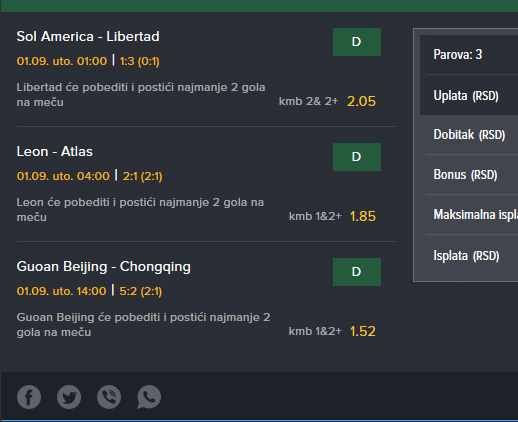
Task: Share the ticket via Viber
Action: [x=109, y=397]
